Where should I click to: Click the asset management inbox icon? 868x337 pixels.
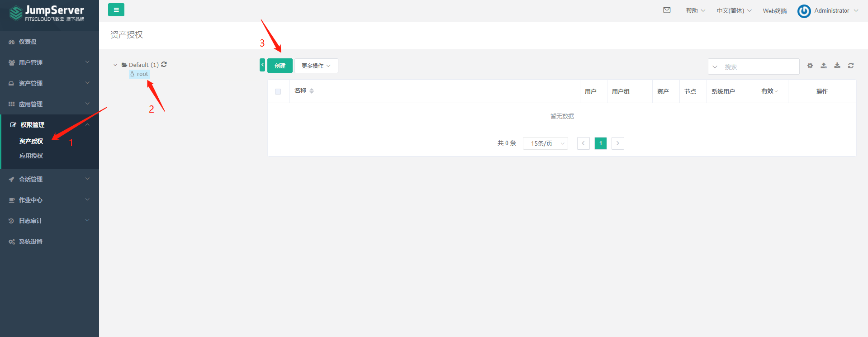pyautogui.click(x=12, y=84)
